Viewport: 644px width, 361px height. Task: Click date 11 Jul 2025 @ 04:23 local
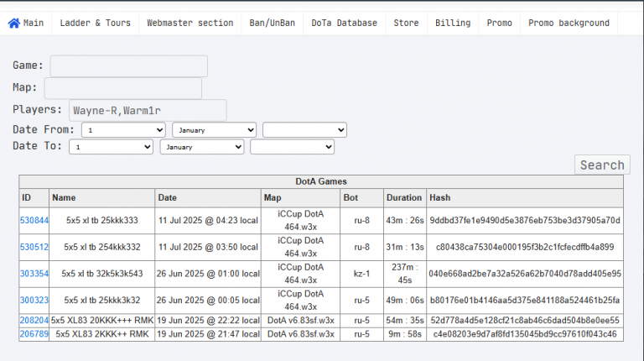click(208, 221)
